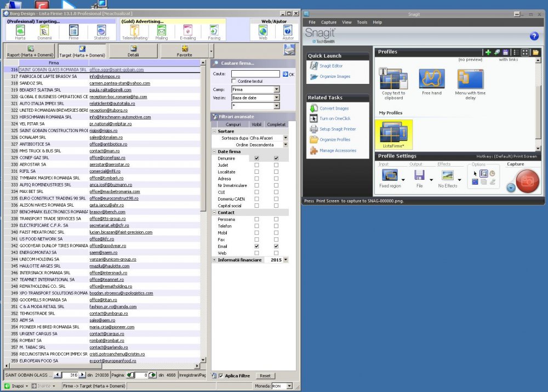Open the Faxing icon
Image resolution: width=548 pixels, height=392 pixels.
point(214,32)
